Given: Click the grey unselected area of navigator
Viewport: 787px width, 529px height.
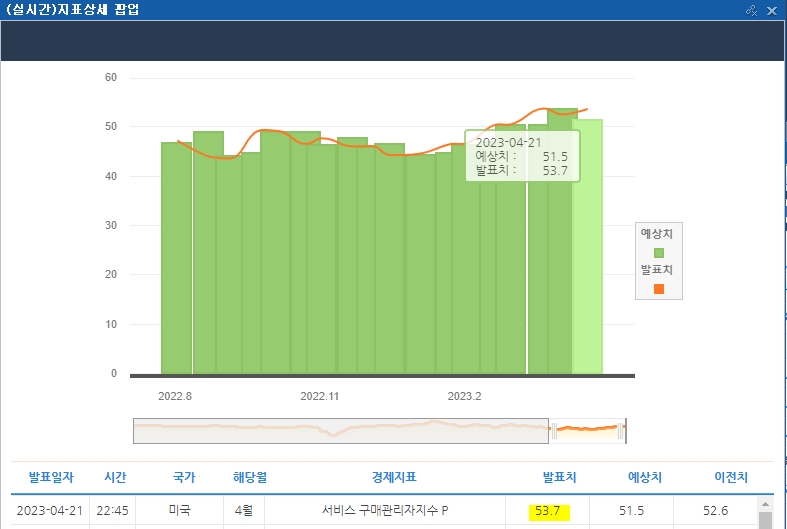Looking at the screenshot, I should [341, 431].
